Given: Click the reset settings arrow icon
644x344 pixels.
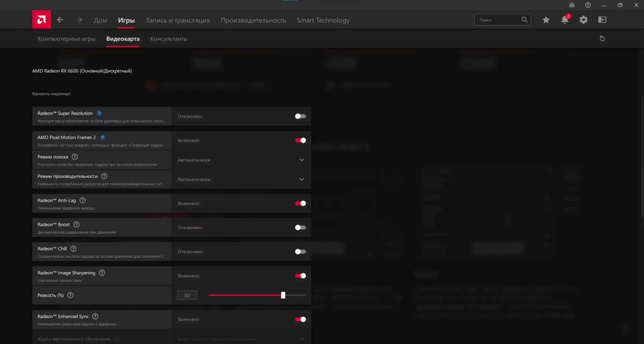Looking at the screenshot, I should click(x=602, y=38).
